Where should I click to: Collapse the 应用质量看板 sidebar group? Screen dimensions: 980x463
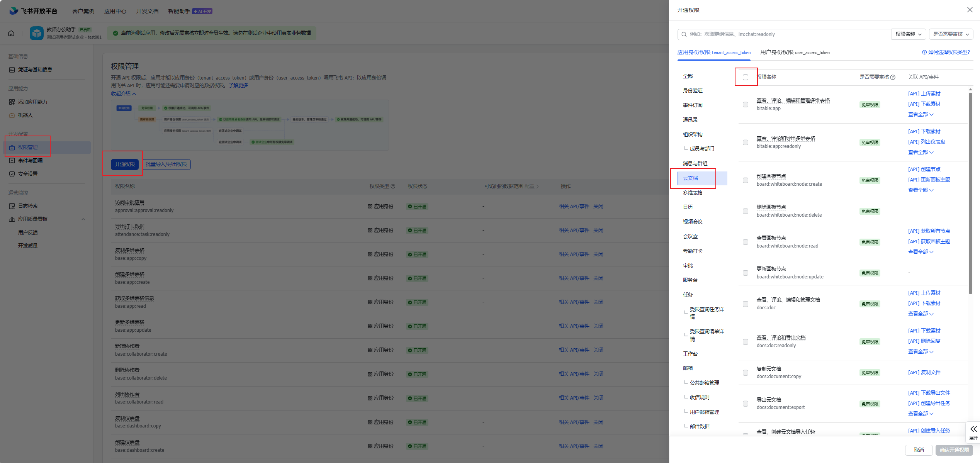click(x=83, y=219)
